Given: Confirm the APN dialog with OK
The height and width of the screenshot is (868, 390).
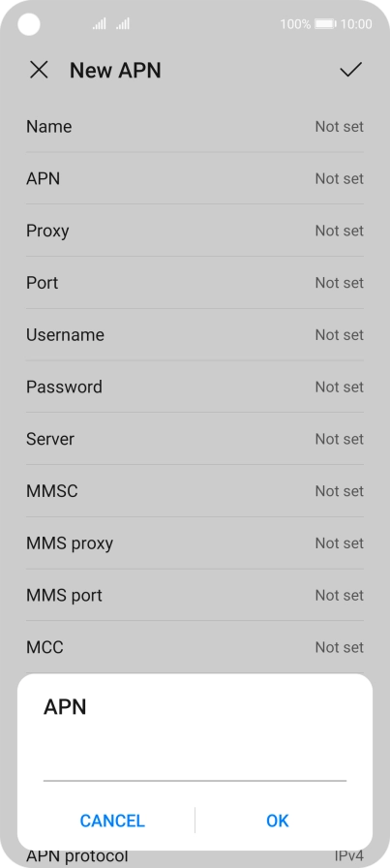Looking at the screenshot, I should (x=277, y=821).
